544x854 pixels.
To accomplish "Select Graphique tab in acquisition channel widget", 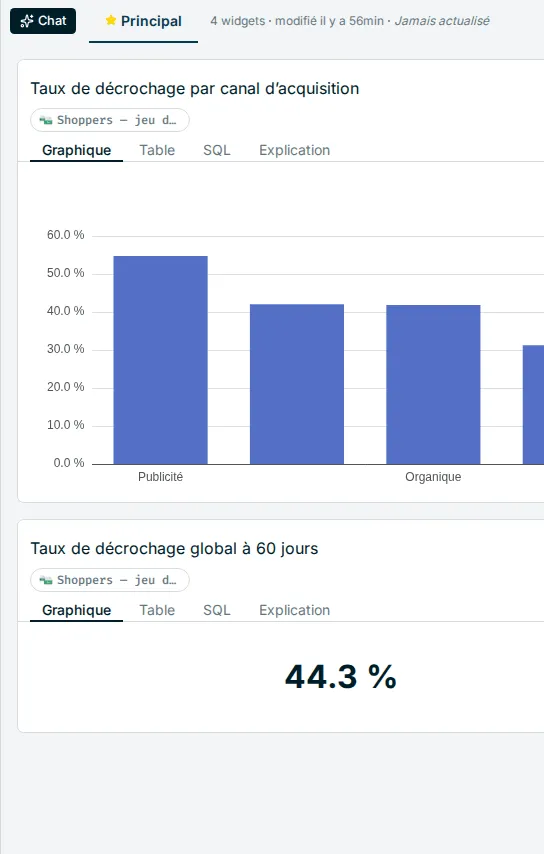I will coord(76,150).
